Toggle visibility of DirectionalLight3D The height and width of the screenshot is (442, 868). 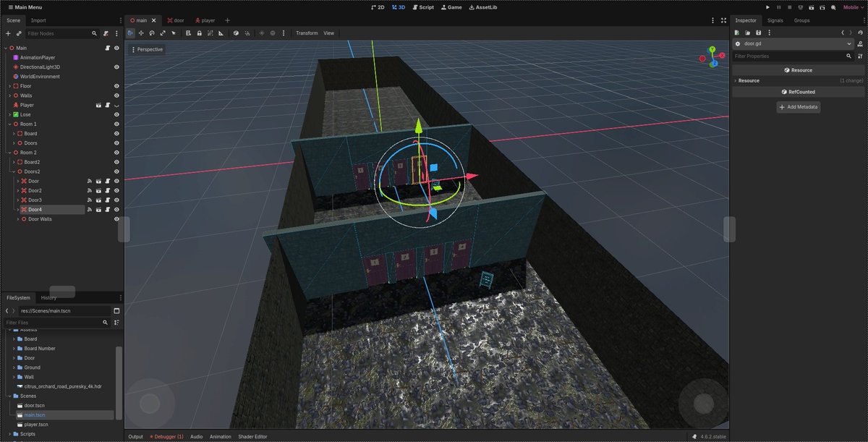click(116, 67)
